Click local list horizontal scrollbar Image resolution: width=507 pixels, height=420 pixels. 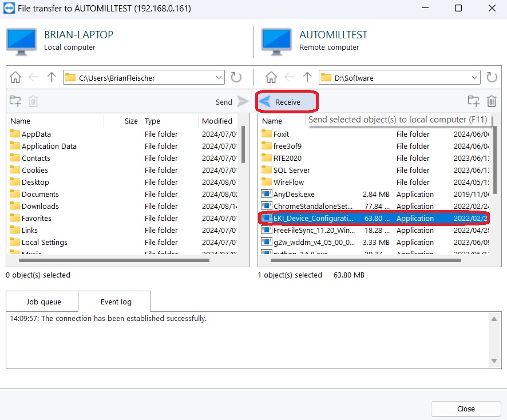point(114,260)
